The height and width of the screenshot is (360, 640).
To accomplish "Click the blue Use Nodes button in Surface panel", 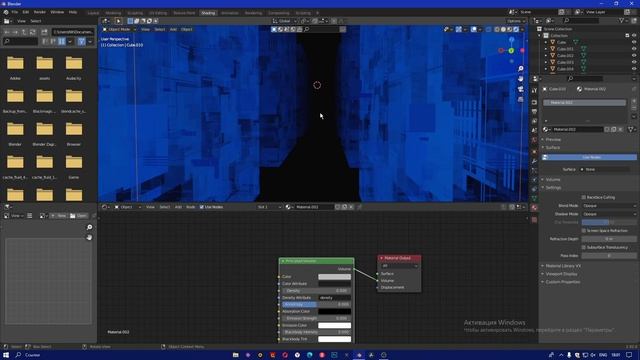I will click(589, 157).
